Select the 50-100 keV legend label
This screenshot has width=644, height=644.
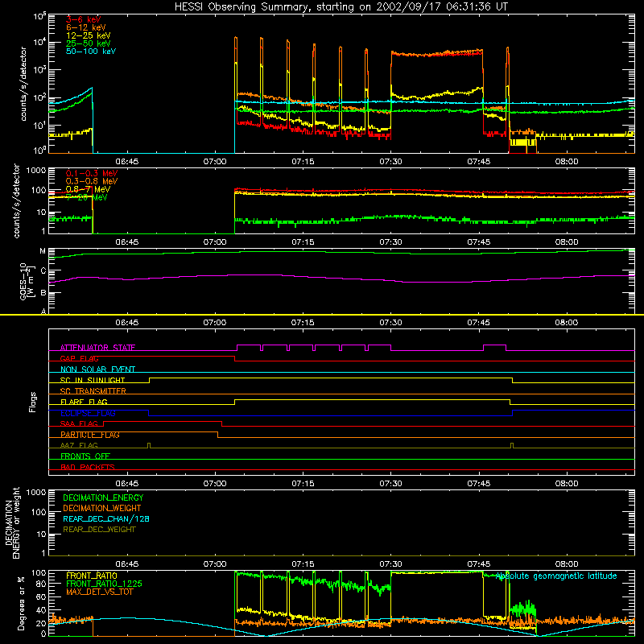91,52
